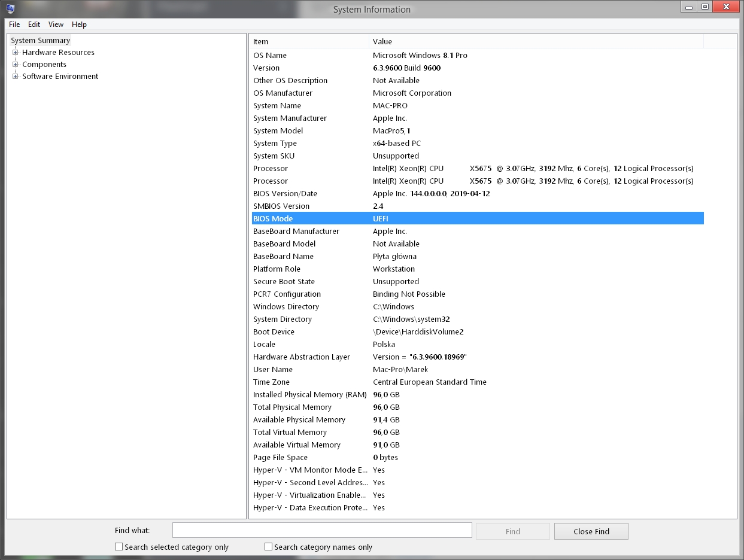
Task: Click the UEFI value
Action: pos(381,219)
